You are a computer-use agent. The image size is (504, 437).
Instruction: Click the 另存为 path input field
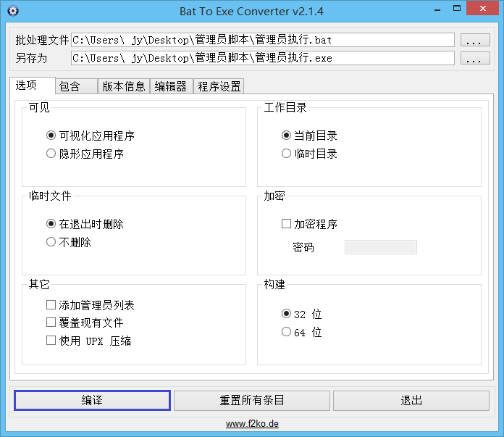tap(263, 58)
